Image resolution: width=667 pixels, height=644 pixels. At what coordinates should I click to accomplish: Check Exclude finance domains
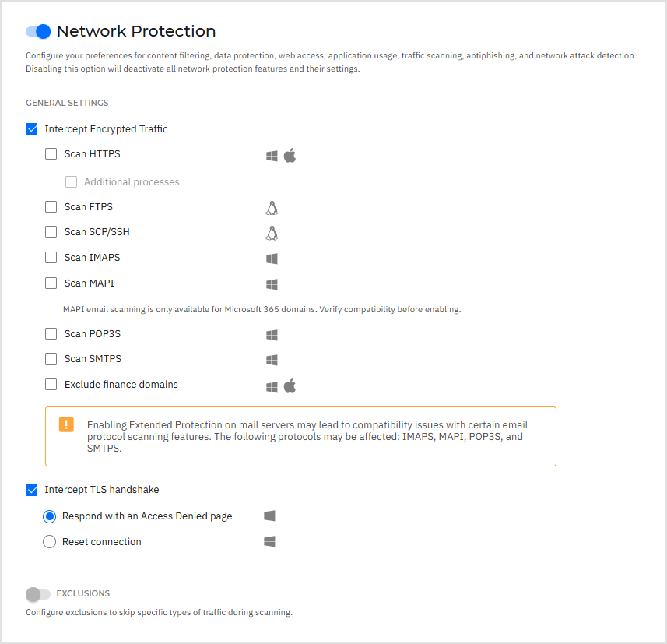point(51,384)
